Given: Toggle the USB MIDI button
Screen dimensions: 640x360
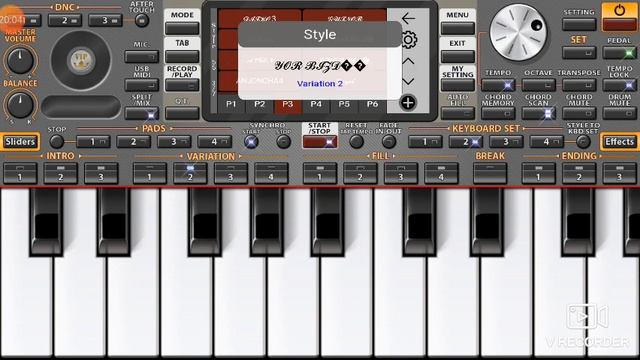Looking at the screenshot, I should coord(142,85).
